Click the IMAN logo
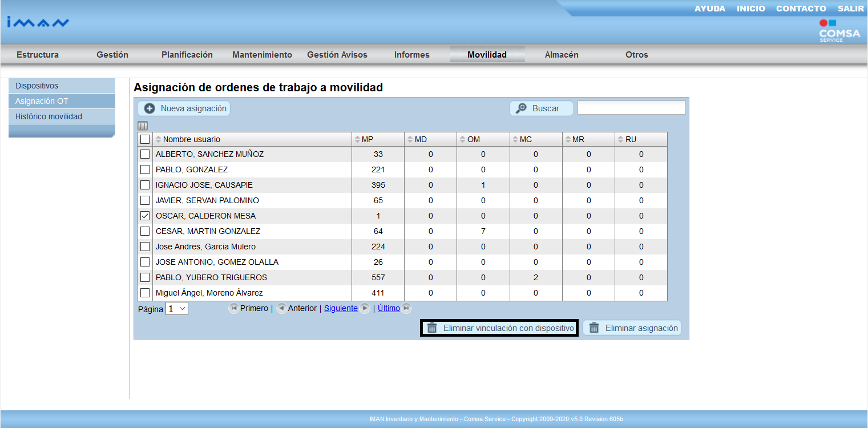 click(x=38, y=23)
